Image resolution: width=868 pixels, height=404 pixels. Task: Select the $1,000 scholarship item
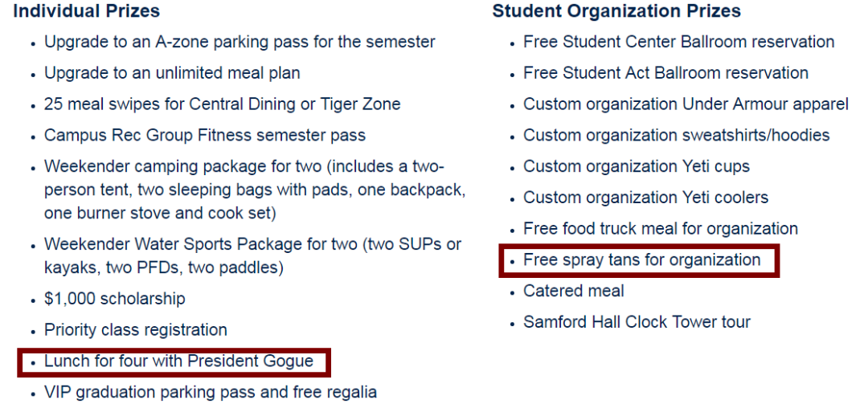pos(115,299)
